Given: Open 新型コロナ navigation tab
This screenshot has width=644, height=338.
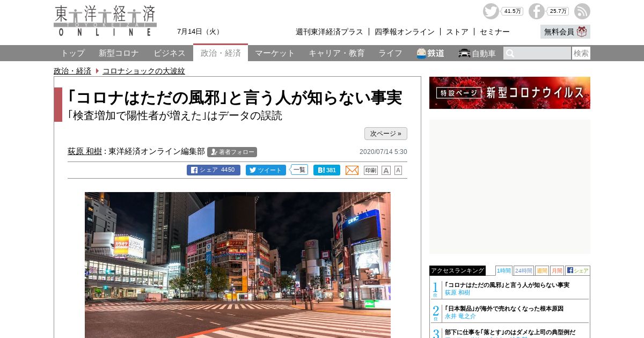Looking at the screenshot, I should pyautogui.click(x=119, y=53).
